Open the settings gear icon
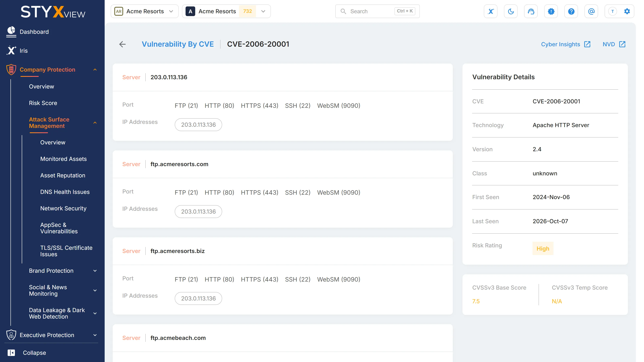Image resolution: width=644 pixels, height=362 pixels. [x=627, y=11]
